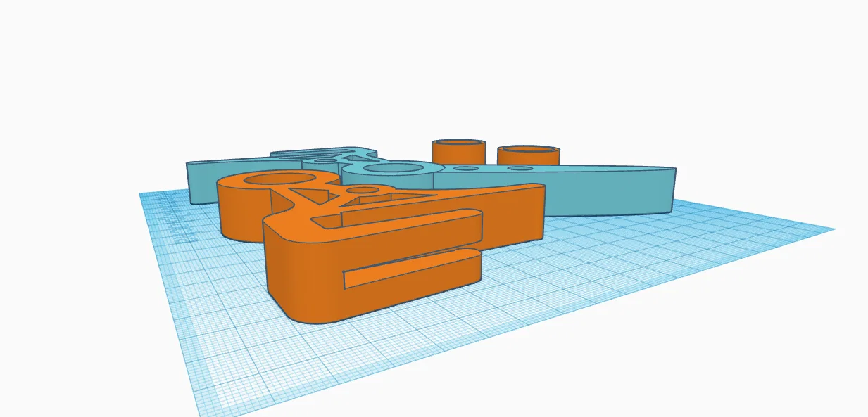868x417 pixels.
Task: Click the large round hole in teal arm
Action: point(394,169)
